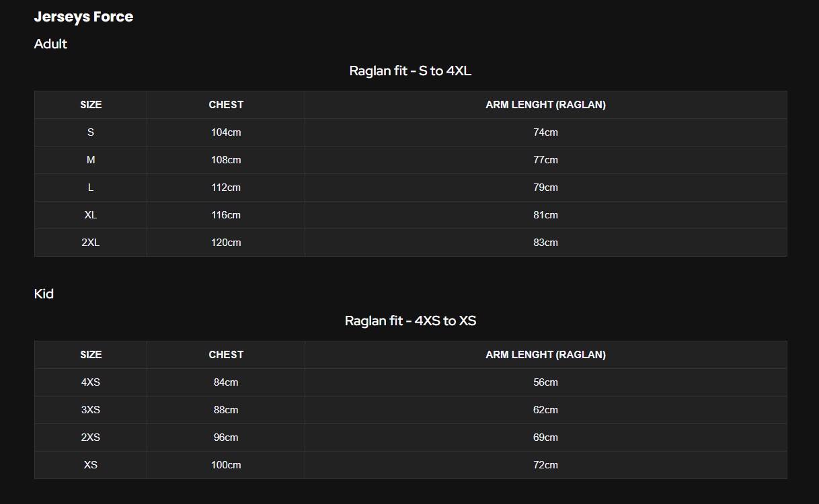Click the 77cm arm length cell
This screenshot has height=504, width=819.
tap(545, 160)
